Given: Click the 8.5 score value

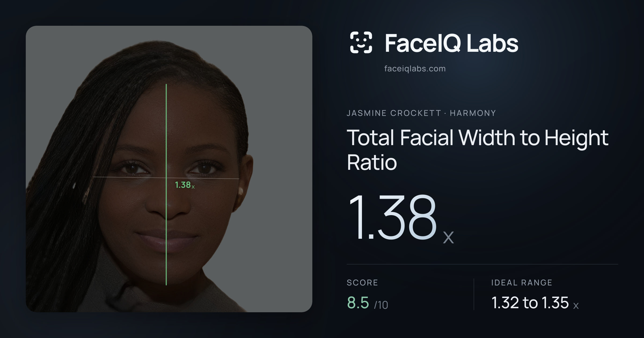Looking at the screenshot, I should [358, 303].
